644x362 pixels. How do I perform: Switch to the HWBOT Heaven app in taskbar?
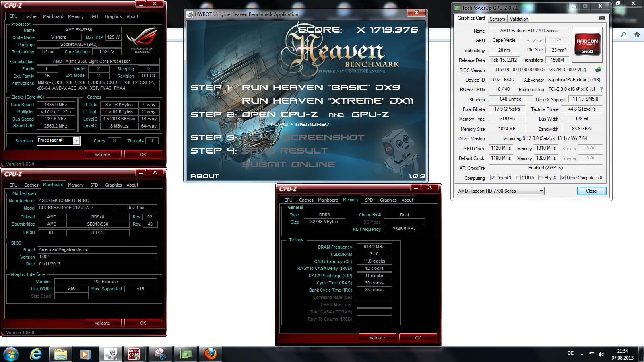click(x=110, y=354)
